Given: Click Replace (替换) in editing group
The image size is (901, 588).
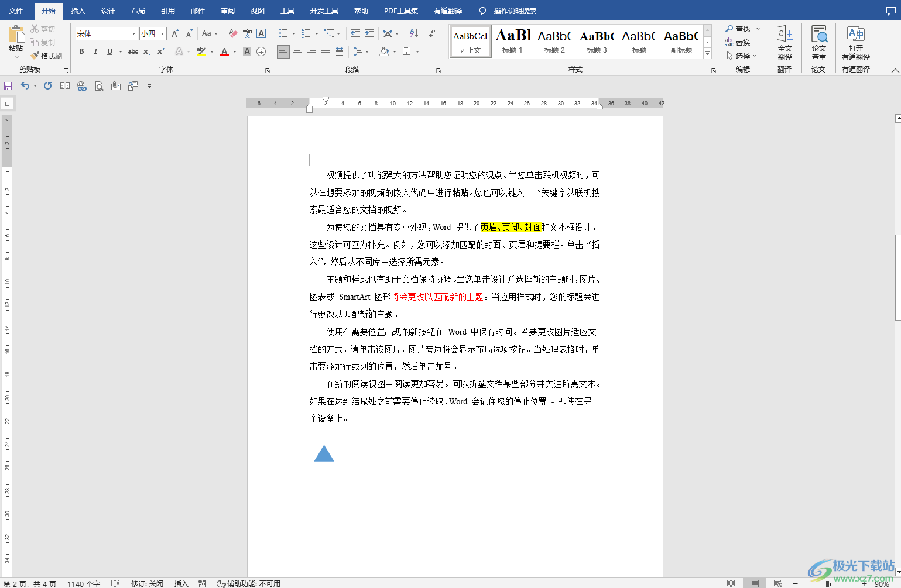Looking at the screenshot, I should tap(738, 42).
